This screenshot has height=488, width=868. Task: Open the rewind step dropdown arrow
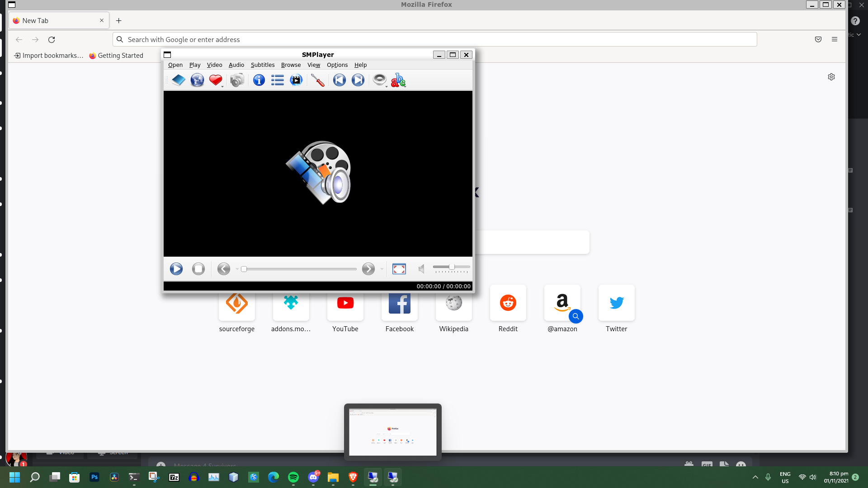coord(237,269)
